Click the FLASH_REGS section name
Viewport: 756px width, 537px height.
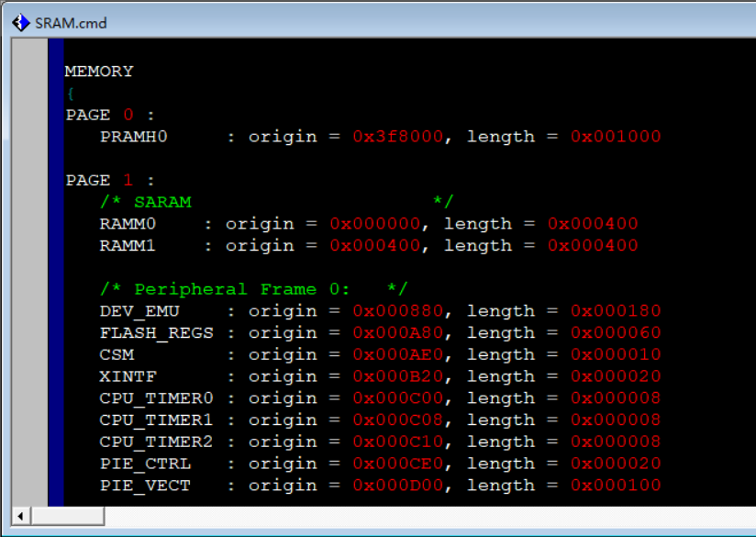tap(156, 333)
